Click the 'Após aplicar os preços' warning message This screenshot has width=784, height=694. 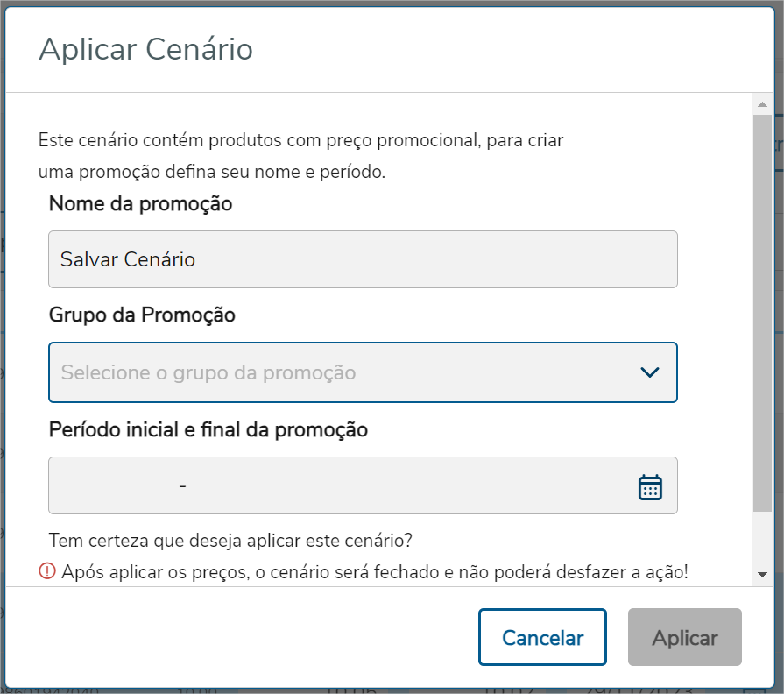tap(375, 572)
